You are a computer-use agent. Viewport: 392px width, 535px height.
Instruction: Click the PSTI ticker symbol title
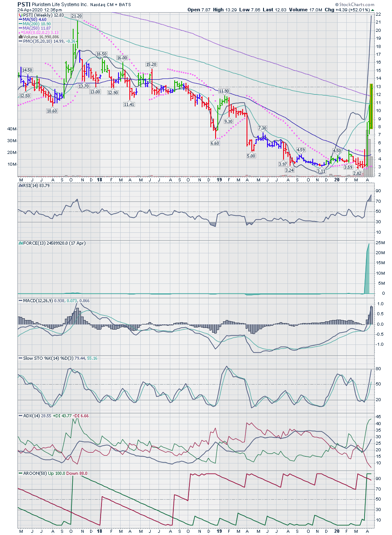point(24,4)
